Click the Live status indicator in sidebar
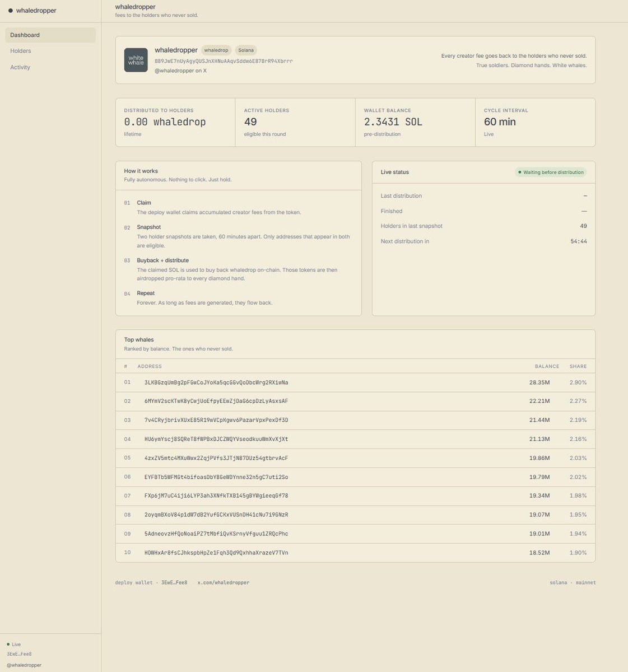The image size is (628, 672). click(14, 645)
